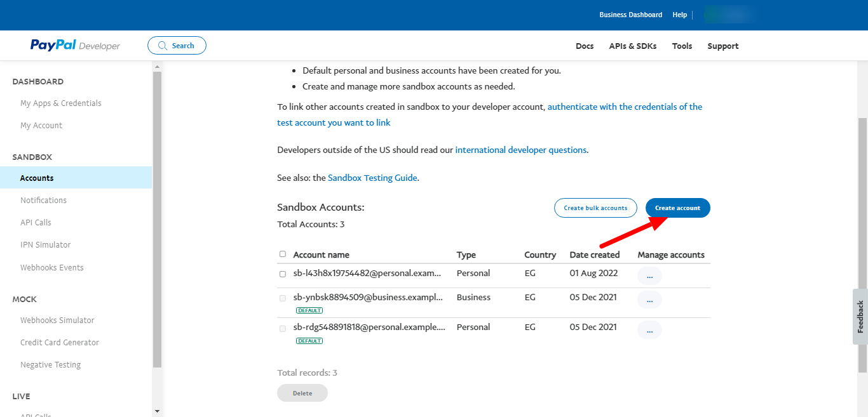The width and height of the screenshot is (868, 417).
Task: Open Negative Testing
Action: [x=51, y=365]
